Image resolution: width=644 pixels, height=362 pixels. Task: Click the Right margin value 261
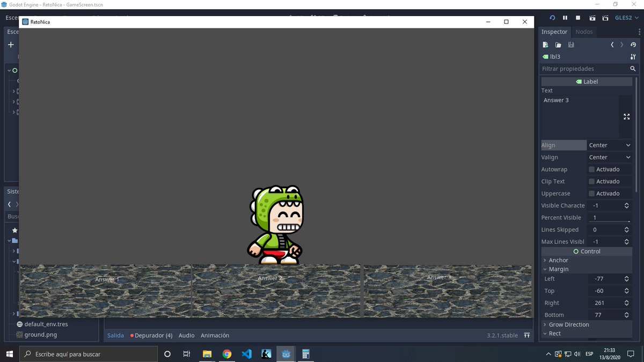pos(599,303)
